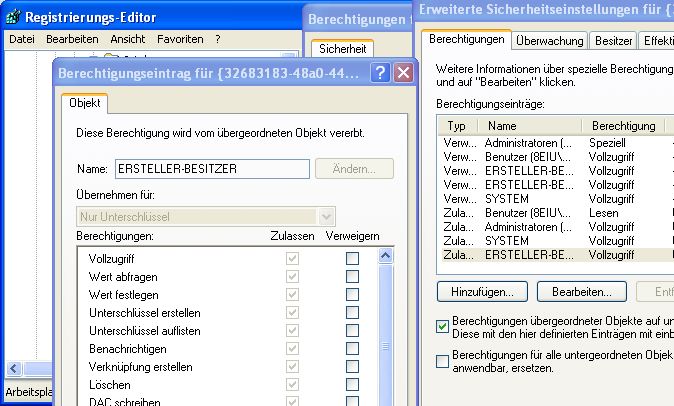Click the permissions list scroll up arrow

tap(385, 256)
